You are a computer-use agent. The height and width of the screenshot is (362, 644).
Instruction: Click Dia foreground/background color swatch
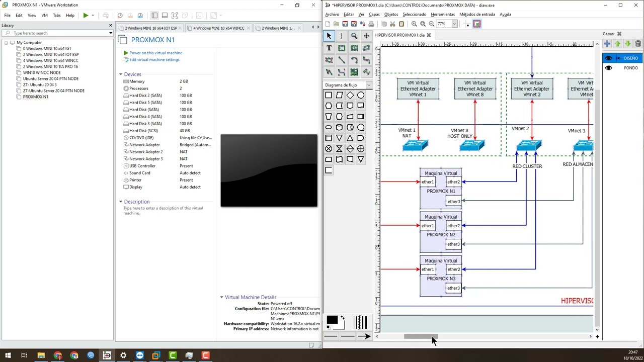tap(336, 322)
